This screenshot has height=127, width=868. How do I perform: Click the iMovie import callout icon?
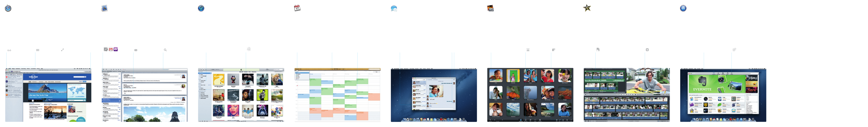tap(598, 49)
